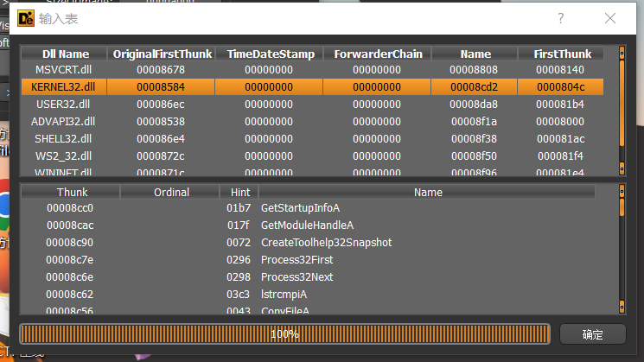
Task: Select the lstrcmpiA import
Action: tap(308, 295)
